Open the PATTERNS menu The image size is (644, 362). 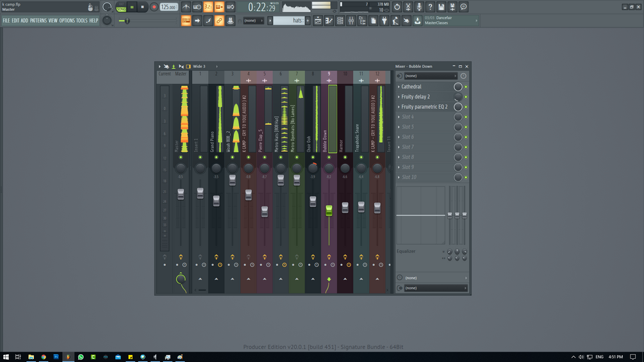click(x=38, y=21)
